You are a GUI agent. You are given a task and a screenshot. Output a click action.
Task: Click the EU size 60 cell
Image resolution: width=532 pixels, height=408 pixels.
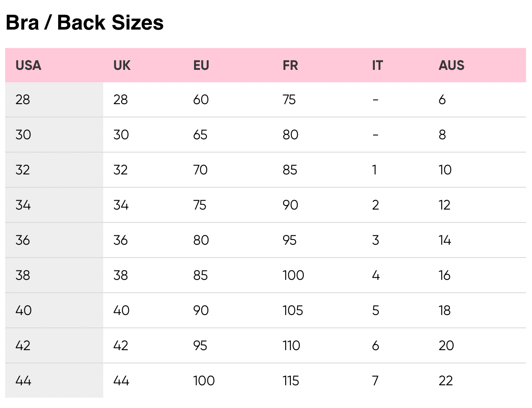pos(201,100)
